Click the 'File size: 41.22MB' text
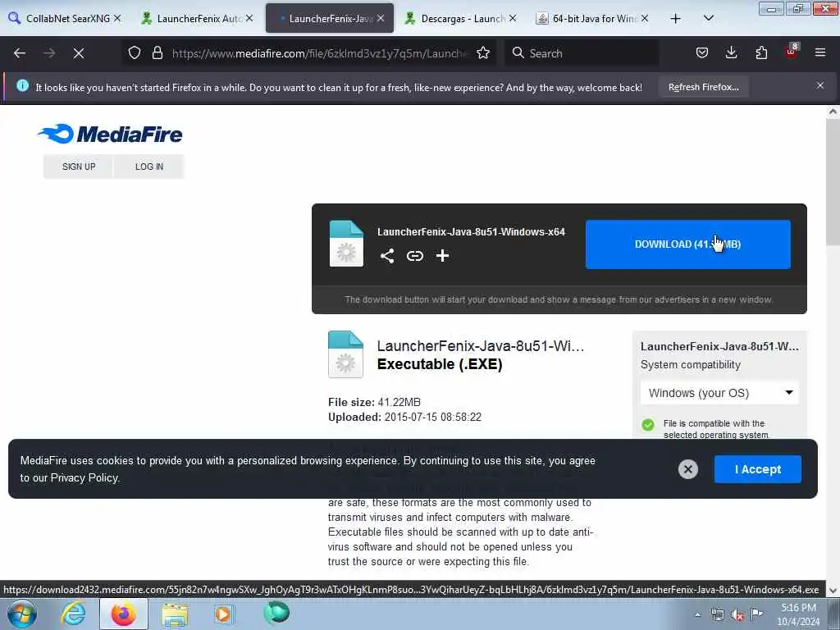 (x=374, y=402)
